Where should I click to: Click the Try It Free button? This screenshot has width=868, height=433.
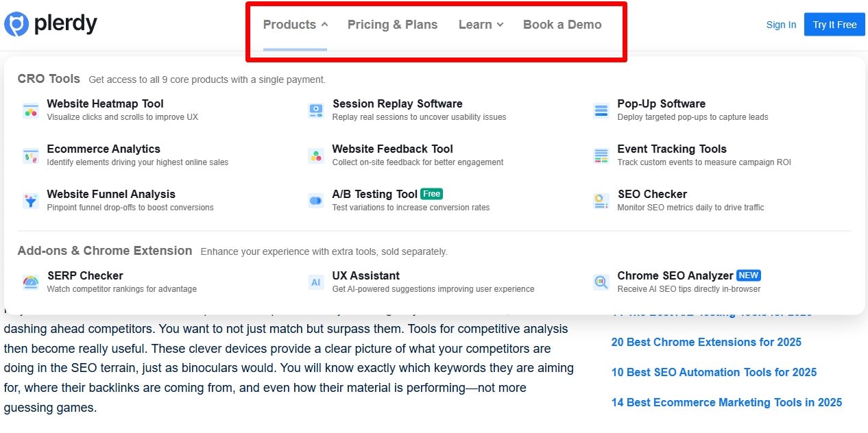click(x=834, y=24)
